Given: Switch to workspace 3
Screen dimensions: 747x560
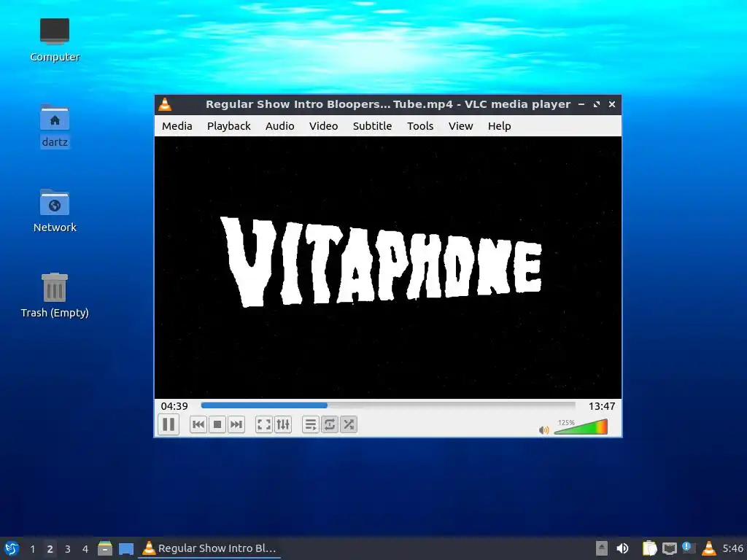Looking at the screenshot, I should coord(68,548).
